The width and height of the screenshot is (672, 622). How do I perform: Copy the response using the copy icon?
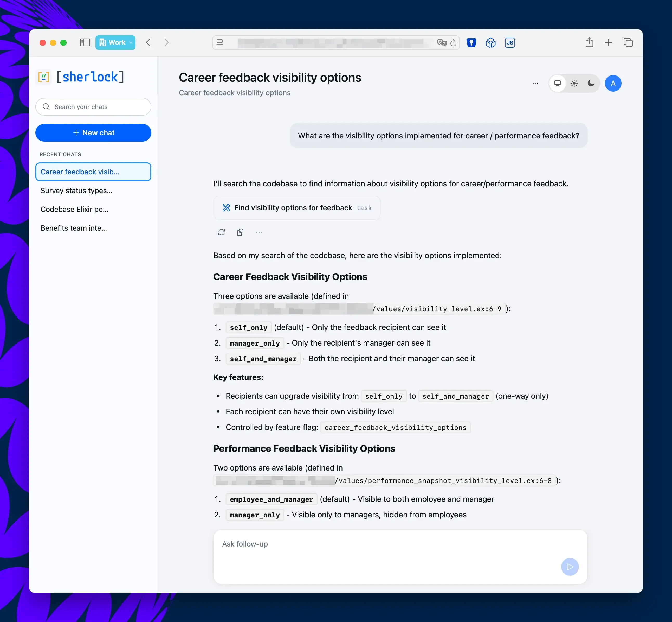click(x=241, y=232)
